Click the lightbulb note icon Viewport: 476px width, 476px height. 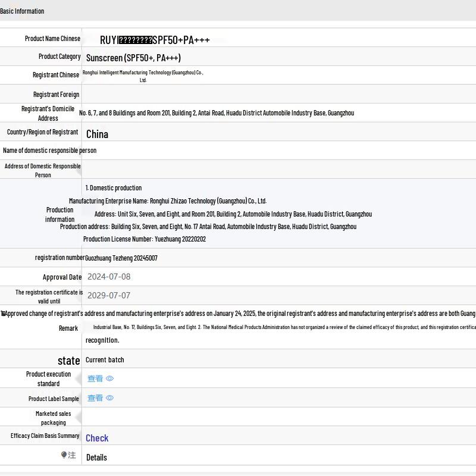coord(64,455)
